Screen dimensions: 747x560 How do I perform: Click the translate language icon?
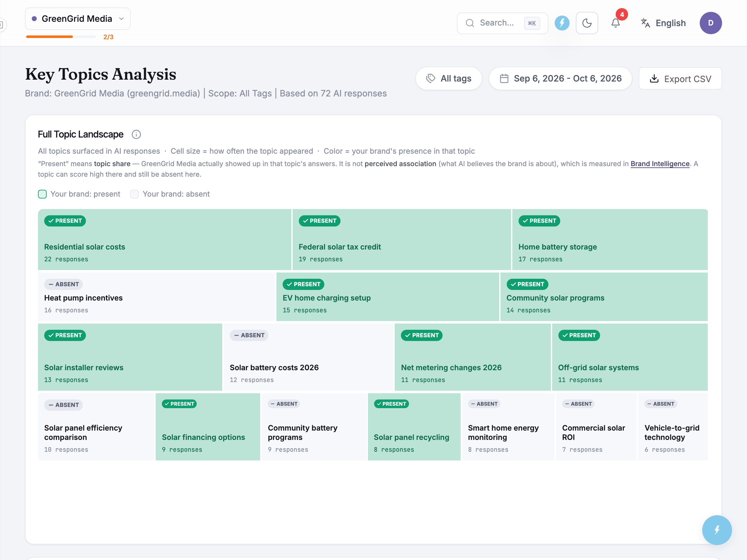(645, 23)
